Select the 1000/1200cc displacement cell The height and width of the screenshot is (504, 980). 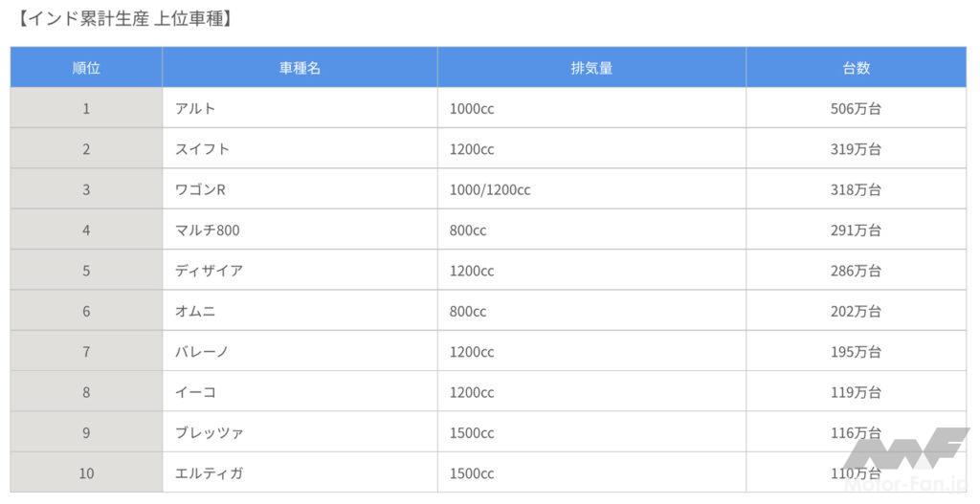point(490,189)
